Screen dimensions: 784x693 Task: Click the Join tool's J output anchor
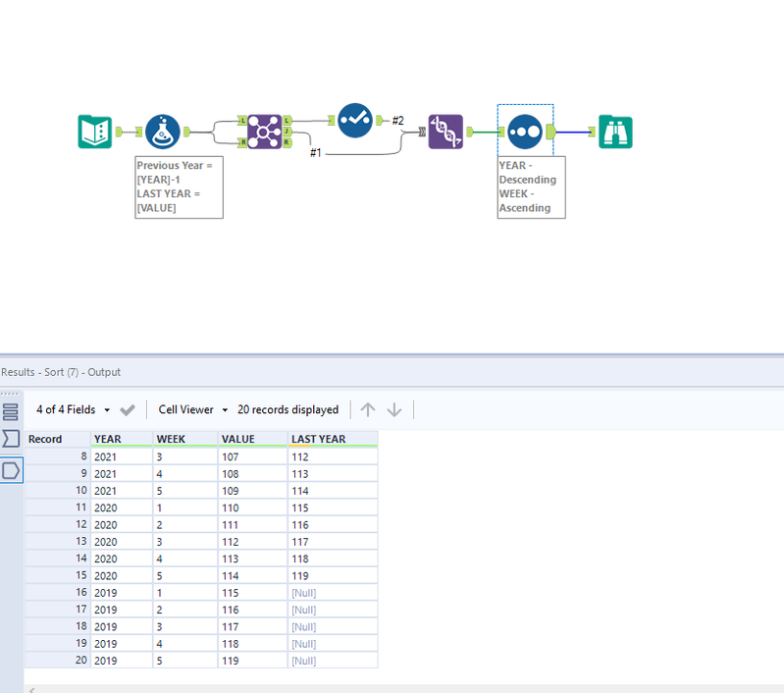tap(287, 132)
